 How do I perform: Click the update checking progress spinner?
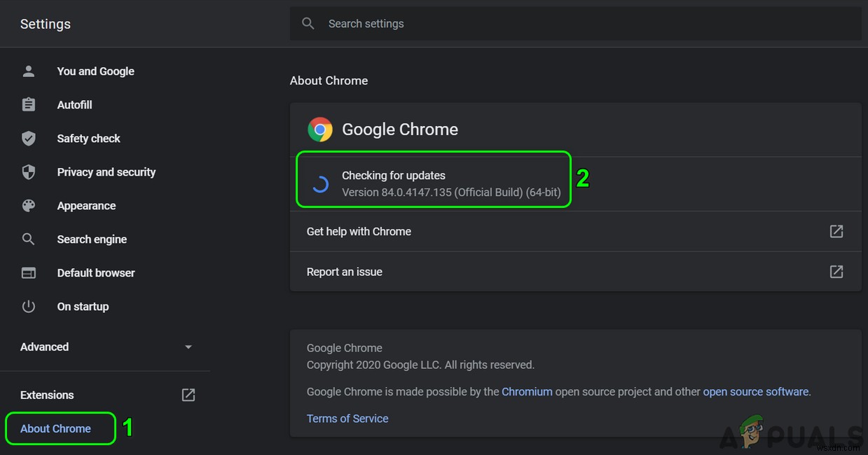coord(320,183)
